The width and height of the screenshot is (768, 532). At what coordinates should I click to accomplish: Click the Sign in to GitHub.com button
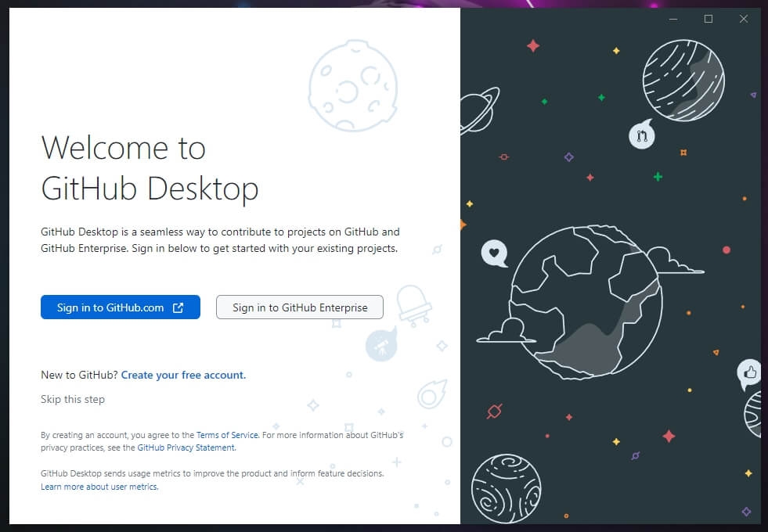[121, 307]
